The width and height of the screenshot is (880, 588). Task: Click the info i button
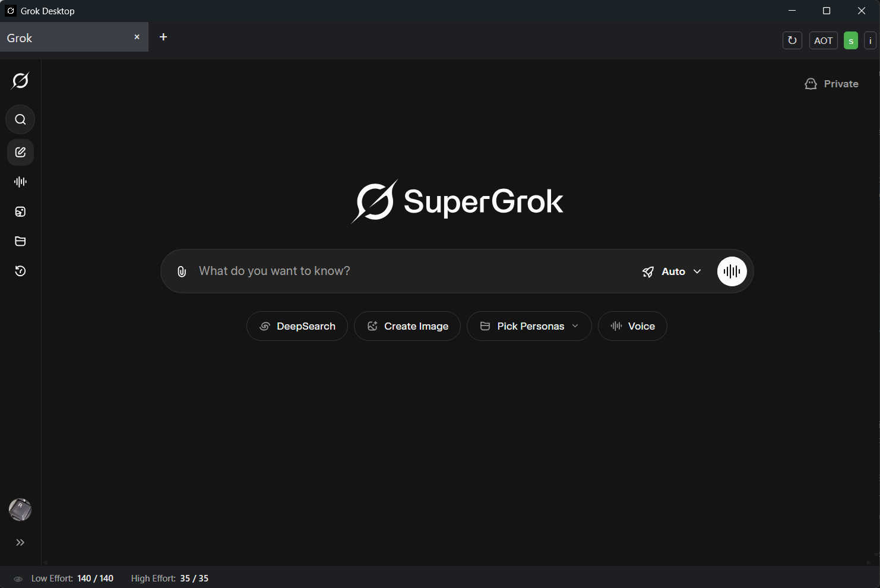click(x=870, y=40)
